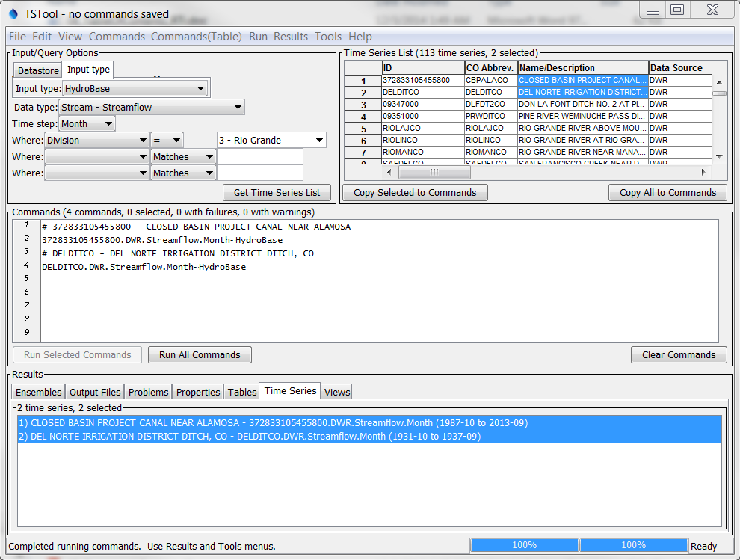Open the File menu

[x=17, y=36]
